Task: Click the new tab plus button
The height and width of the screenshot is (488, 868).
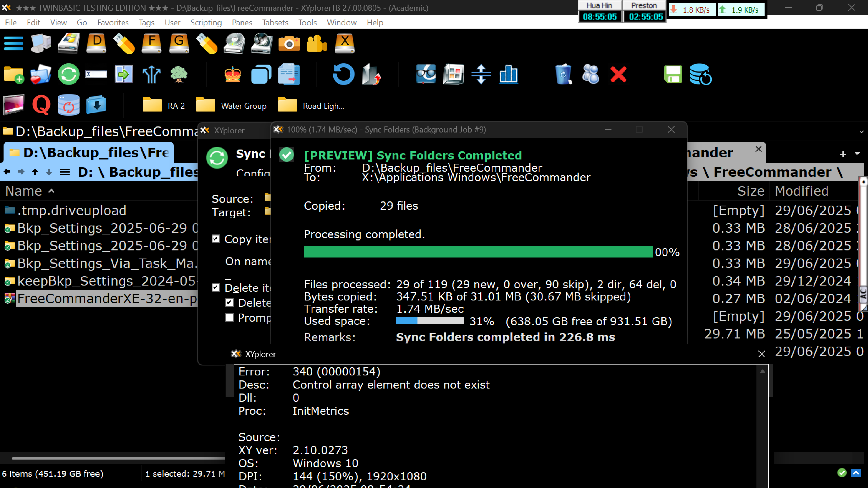Action: 843,154
